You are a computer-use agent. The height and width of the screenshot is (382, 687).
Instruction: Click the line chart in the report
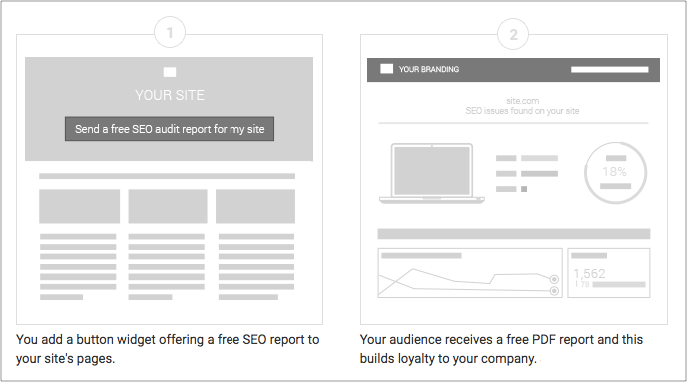click(470, 273)
